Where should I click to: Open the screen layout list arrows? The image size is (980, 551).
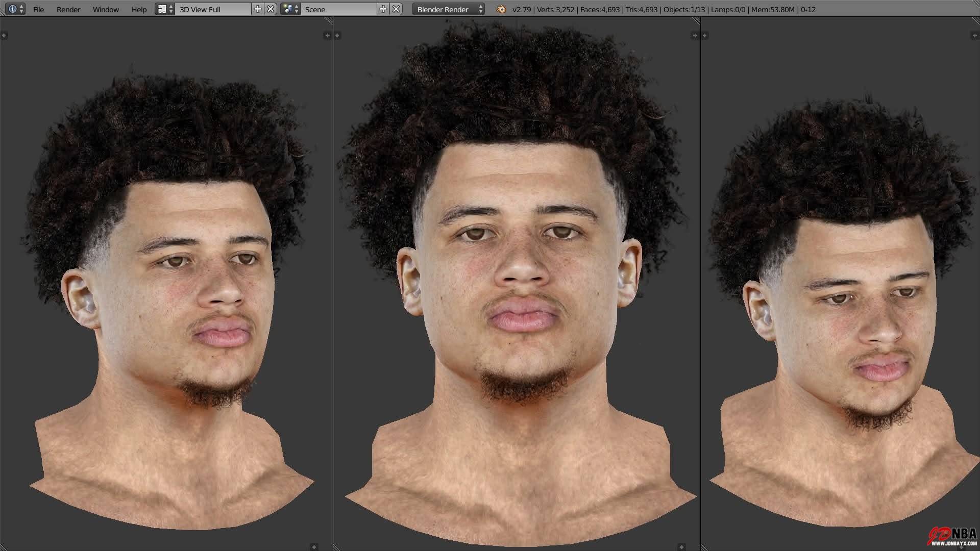[171, 9]
